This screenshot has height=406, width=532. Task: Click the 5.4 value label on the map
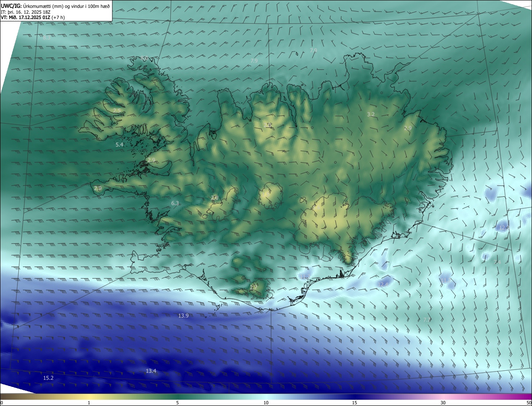point(119,144)
